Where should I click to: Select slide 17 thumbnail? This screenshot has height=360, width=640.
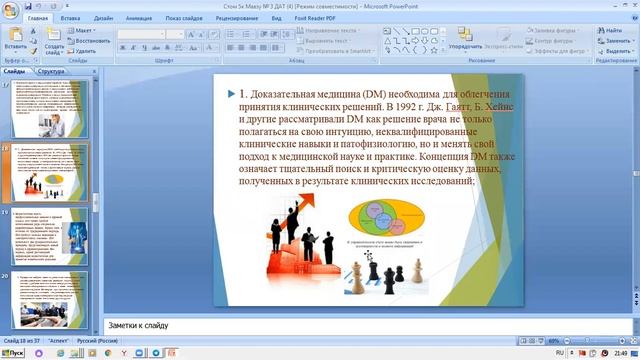[x=49, y=109]
